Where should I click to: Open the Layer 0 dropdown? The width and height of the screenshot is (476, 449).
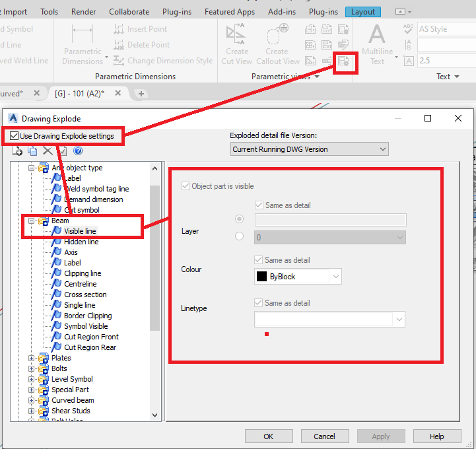tap(329, 238)
